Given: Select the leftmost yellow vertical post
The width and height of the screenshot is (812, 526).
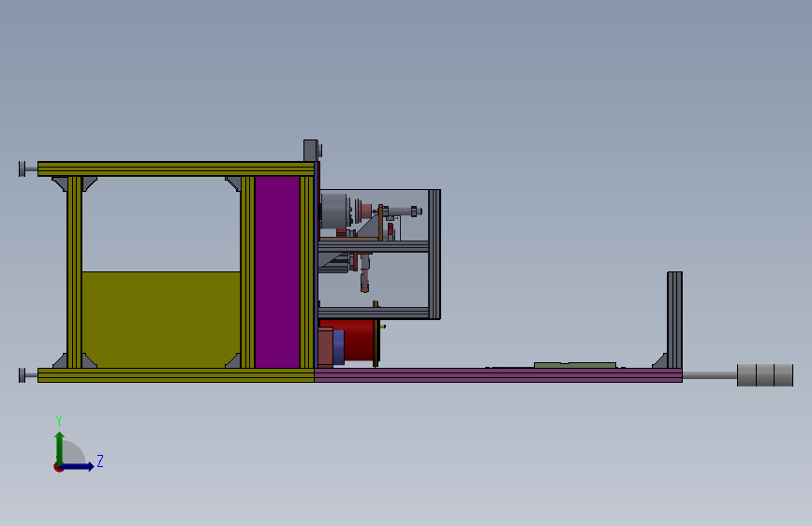Looking at the screenshot, I should [75, 272].
